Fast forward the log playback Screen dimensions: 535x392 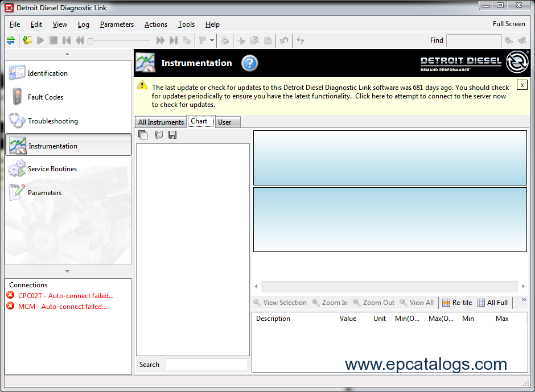[x=160, y=40]
